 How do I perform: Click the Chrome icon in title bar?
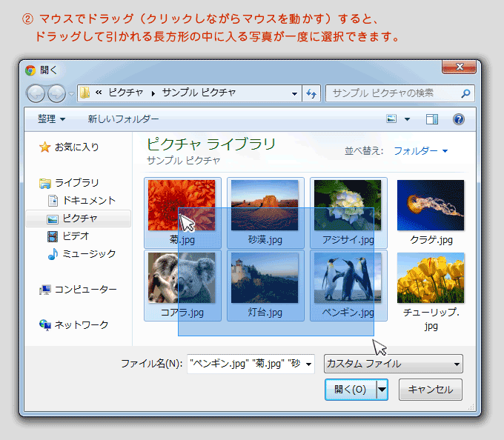(30, 70)
